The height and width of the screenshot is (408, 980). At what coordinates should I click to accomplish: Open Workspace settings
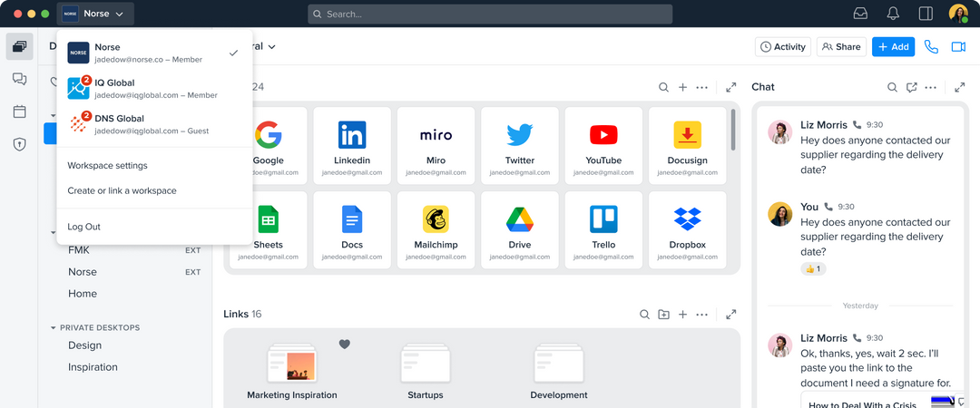[x=107, y=166]
